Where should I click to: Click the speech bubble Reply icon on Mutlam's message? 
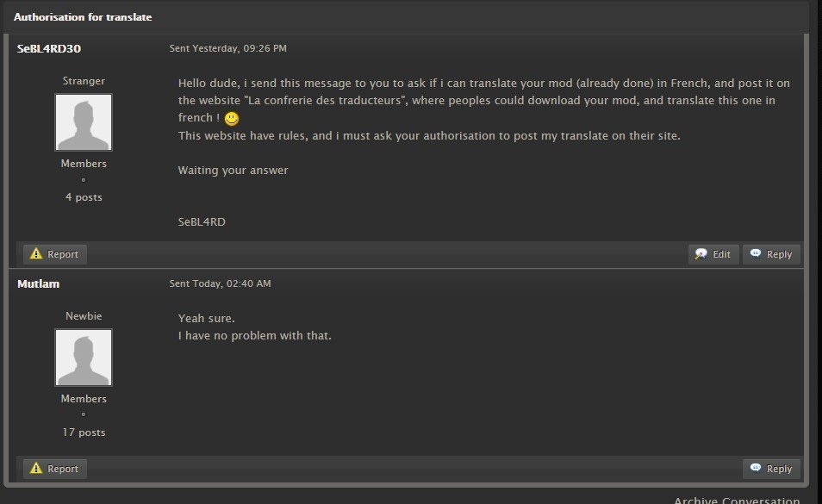tap(756, 468)
